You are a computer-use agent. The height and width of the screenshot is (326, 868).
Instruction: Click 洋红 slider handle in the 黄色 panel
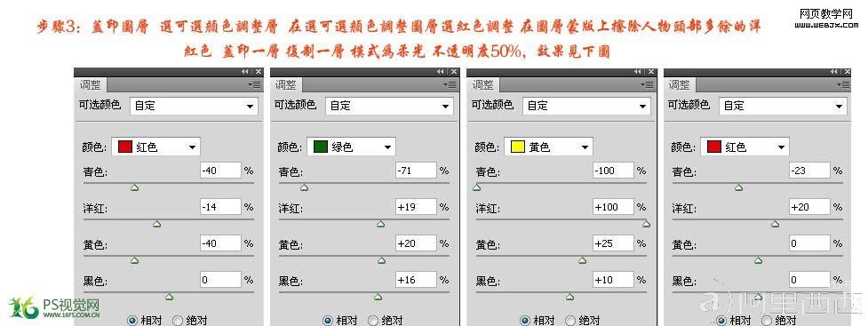(646, 224)
